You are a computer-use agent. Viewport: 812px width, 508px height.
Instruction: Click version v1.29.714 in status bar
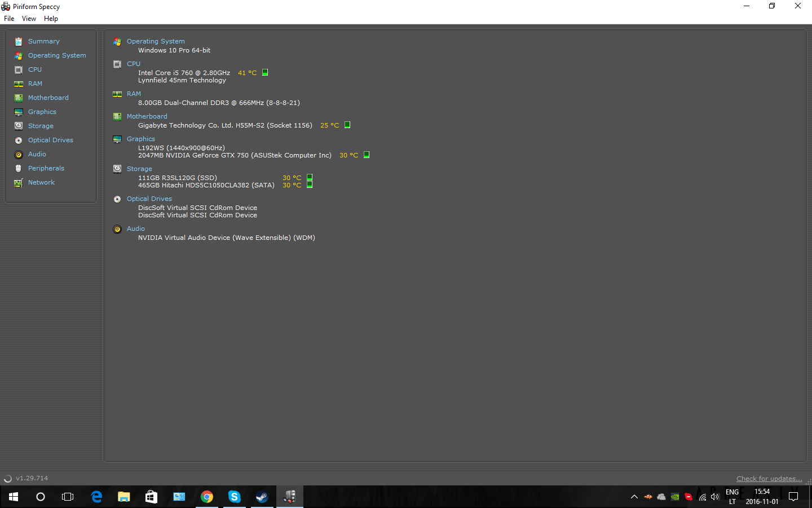[x=32, y=478]
